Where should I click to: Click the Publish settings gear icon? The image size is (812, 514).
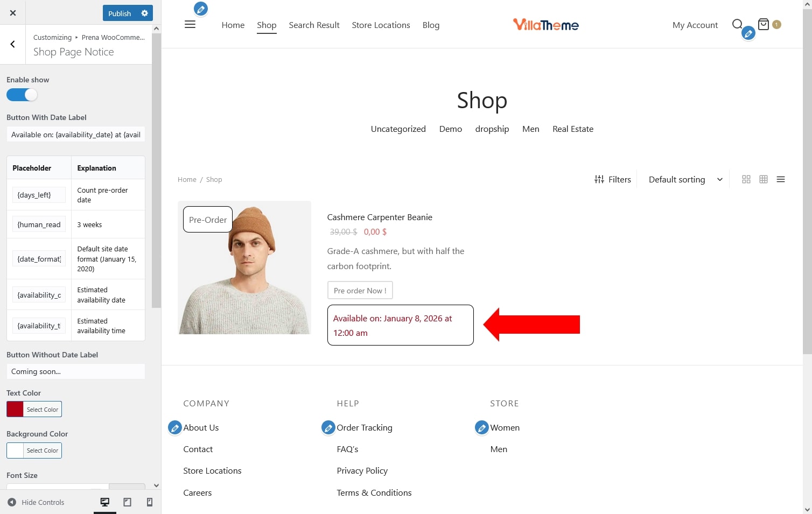tap(144, 13)
